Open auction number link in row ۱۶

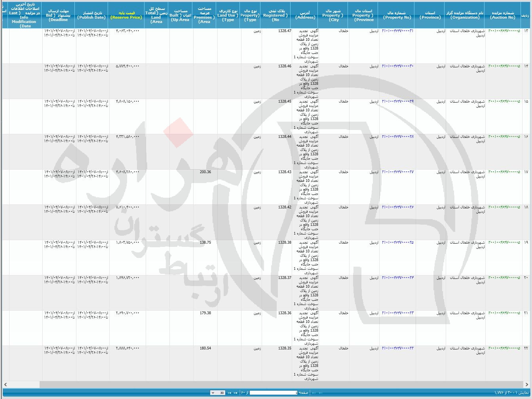[x=504, y=137]
